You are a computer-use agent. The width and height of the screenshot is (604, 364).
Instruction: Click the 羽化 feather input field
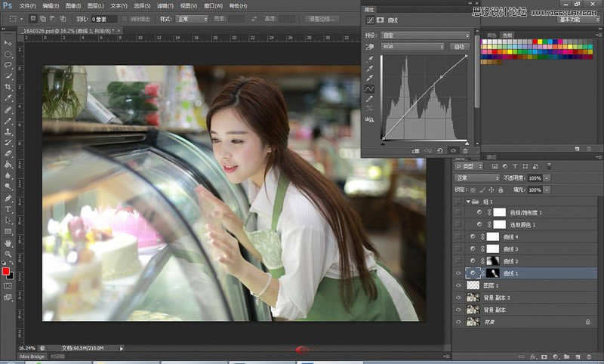[104, 19]
